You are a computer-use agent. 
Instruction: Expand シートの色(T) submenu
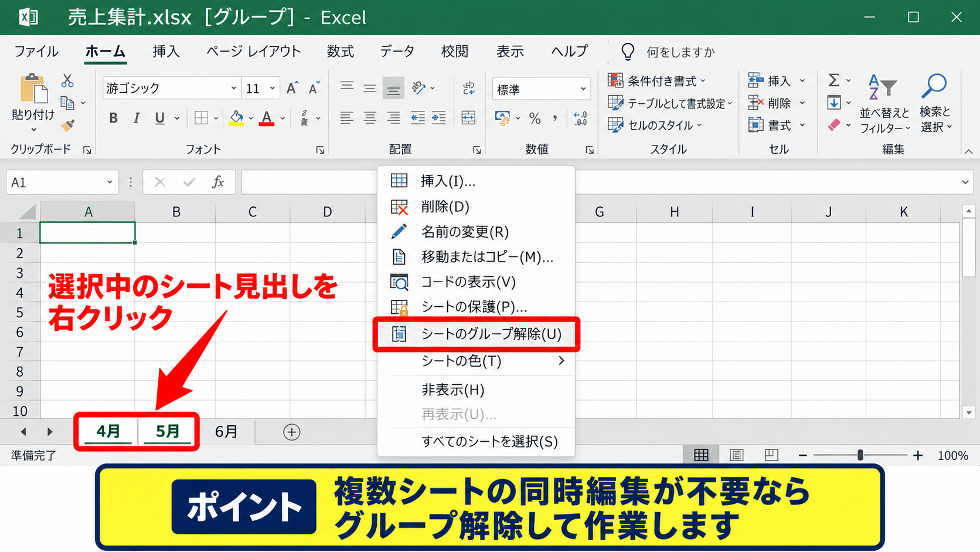coord(476,361)
